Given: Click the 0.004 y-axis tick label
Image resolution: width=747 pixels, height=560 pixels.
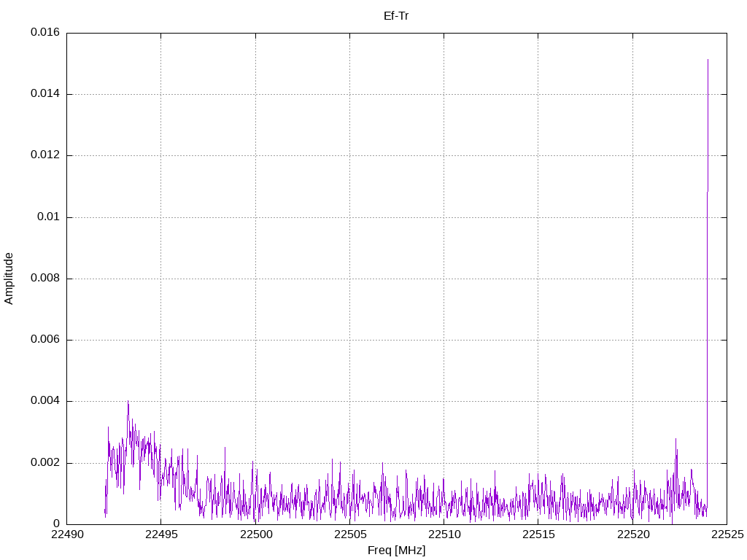Looking at the screenshot, I should pyautogui.click(x=45, y=401).
